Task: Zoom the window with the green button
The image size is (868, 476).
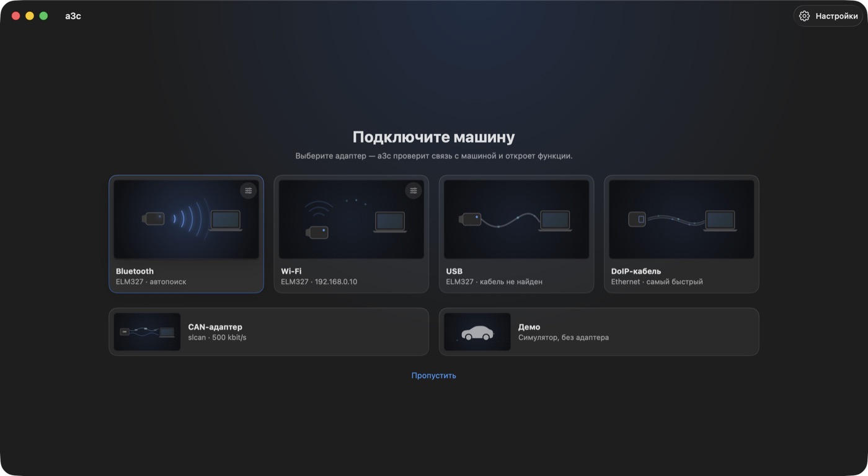Action: (x=43, y=16)
